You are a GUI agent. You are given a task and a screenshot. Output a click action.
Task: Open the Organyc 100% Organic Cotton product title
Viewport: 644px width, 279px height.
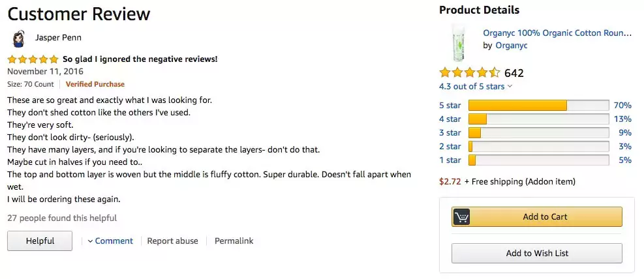557,33
